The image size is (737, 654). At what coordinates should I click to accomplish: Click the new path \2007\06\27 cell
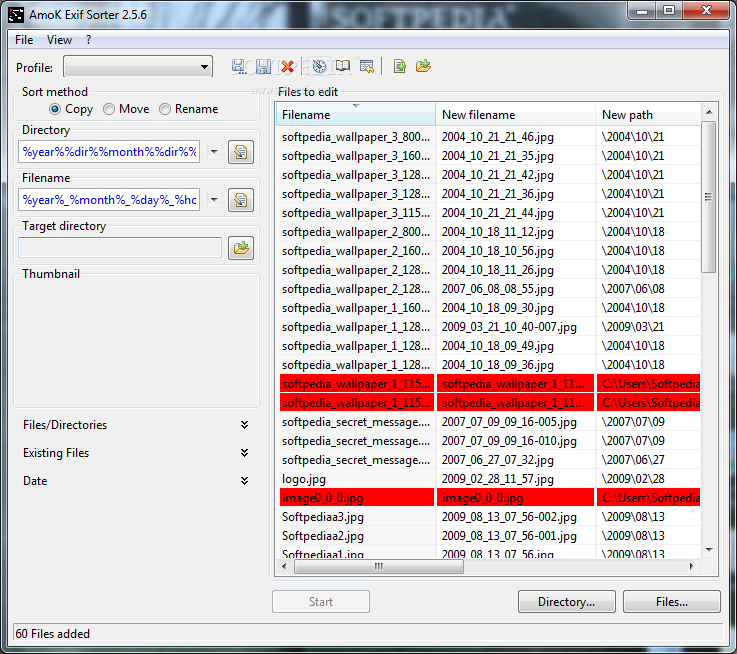point(649,460)
